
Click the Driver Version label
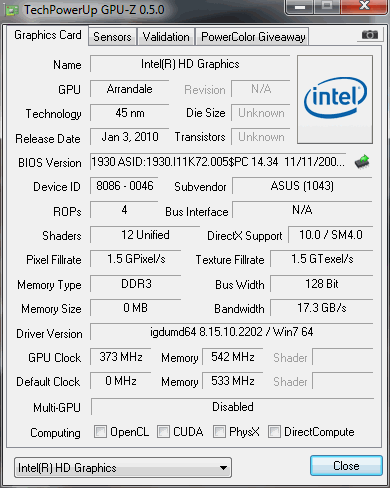click(x=49, y=334)
